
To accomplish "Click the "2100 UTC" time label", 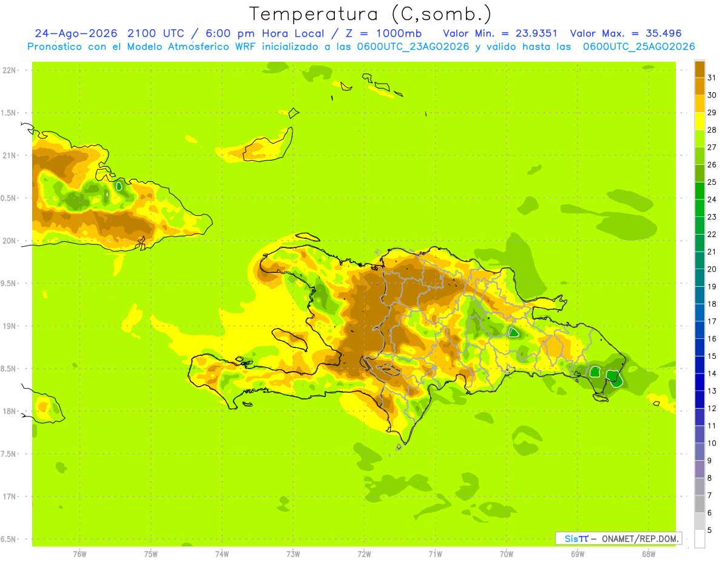I will [x=157, y=33].
